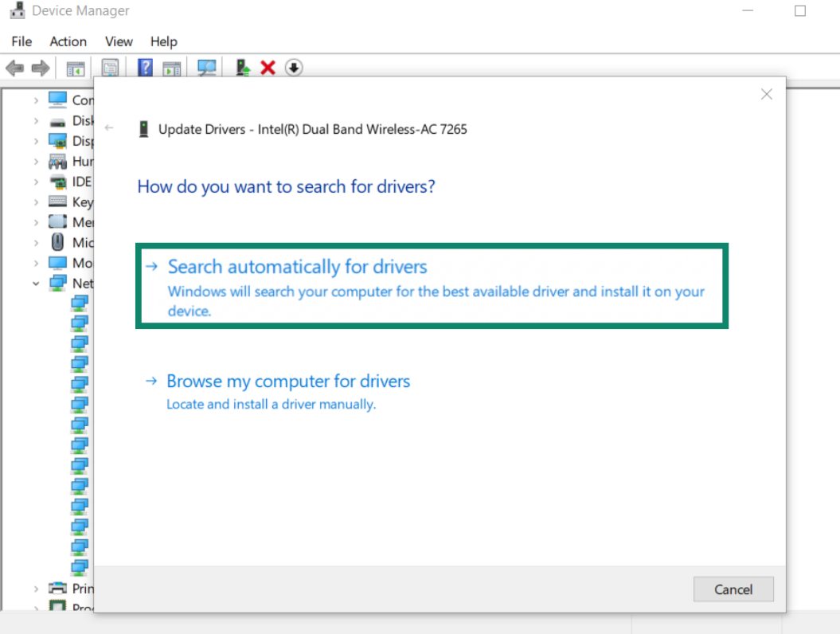Viewport: 840px width, 634px height.
Task: Click the Show/Hide Console Tree toolbar icon
Action: coord(75,68)
